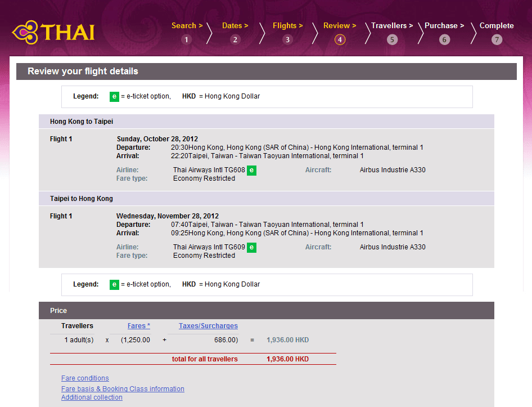The width and height of the screenshot is (532, 407).
Task: Select the number 7 step circle
Action: click(497, 39)
